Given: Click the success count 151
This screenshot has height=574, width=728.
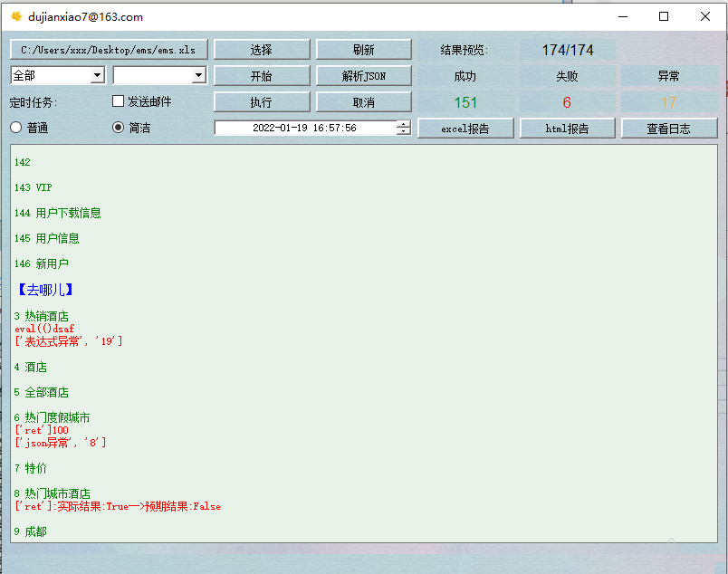Looking at the screenshot, I should click(465, 102).
